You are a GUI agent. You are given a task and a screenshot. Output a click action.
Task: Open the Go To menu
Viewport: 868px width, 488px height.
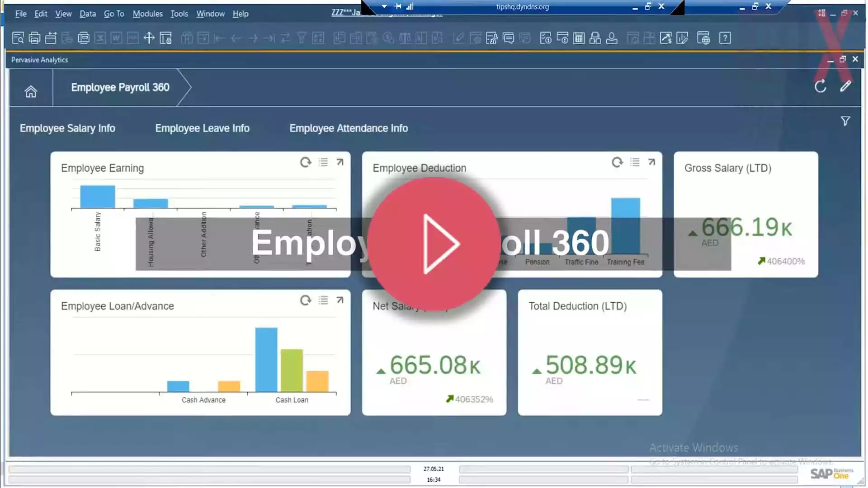pos(114,14)
